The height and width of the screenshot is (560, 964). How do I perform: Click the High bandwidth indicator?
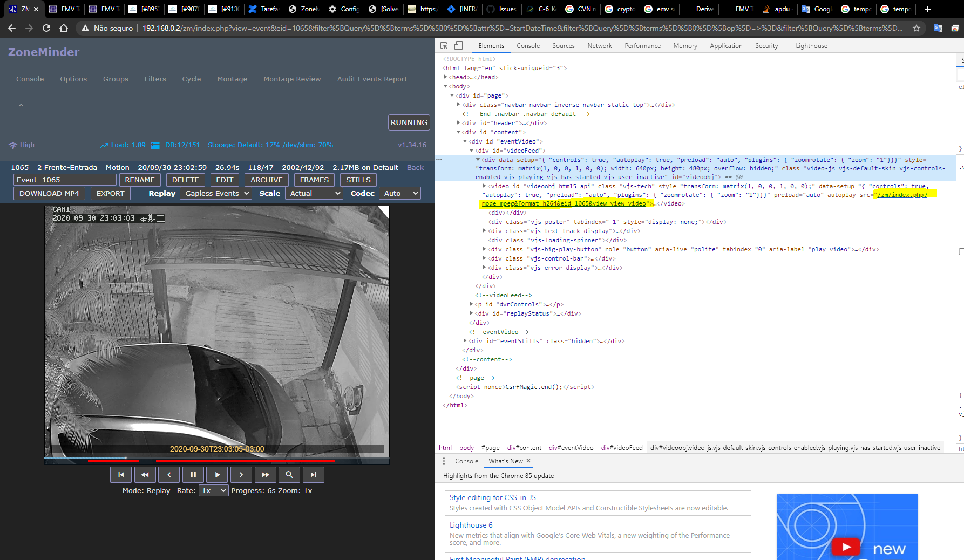point(22,145)
